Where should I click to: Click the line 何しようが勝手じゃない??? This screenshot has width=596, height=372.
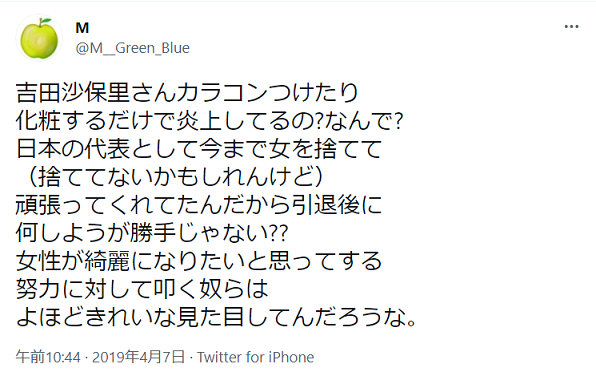tap(152, 233)
